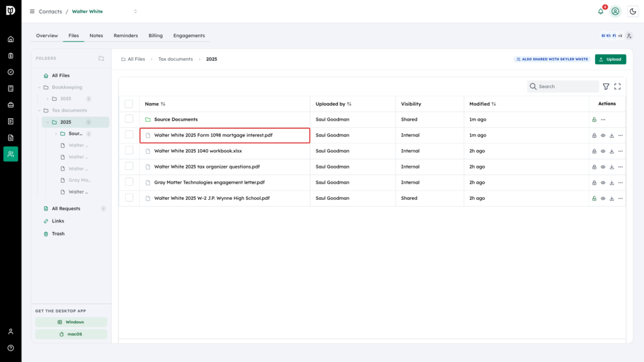Expand the file table to fullscreen

(618, 87)
